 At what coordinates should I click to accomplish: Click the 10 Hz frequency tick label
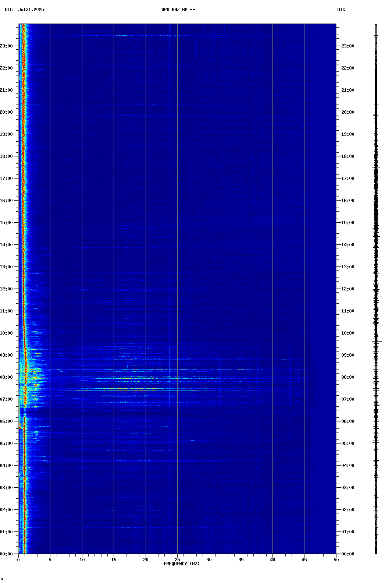(x=82, y=560)
